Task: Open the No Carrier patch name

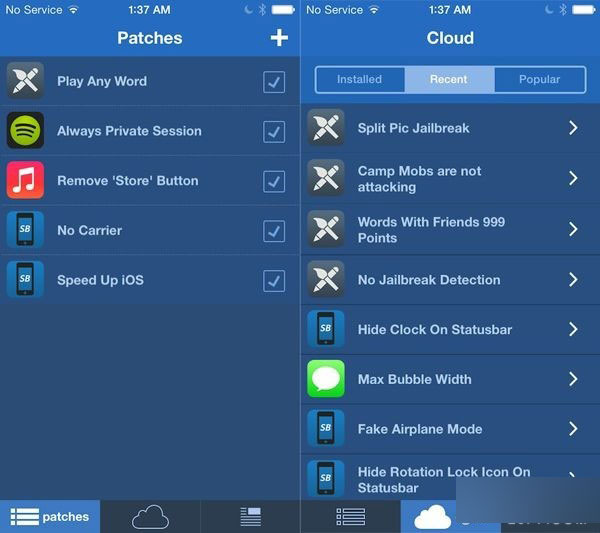Action: point(90,230)
